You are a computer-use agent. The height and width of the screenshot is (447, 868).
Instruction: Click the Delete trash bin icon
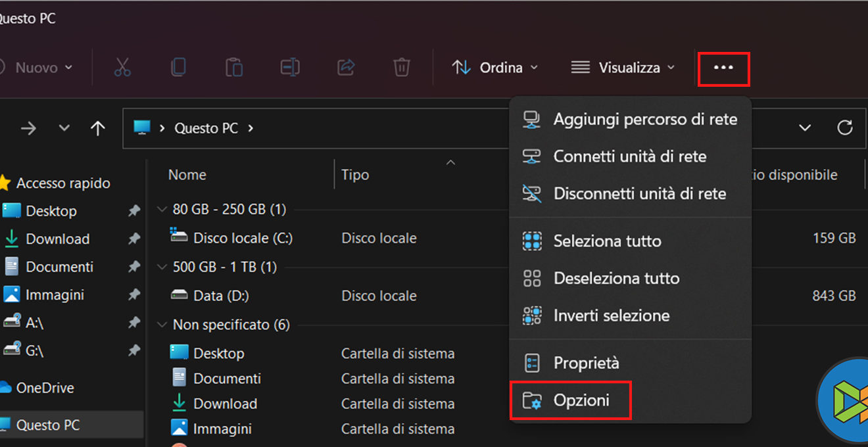pyautogui.click(x=402, y=67)
